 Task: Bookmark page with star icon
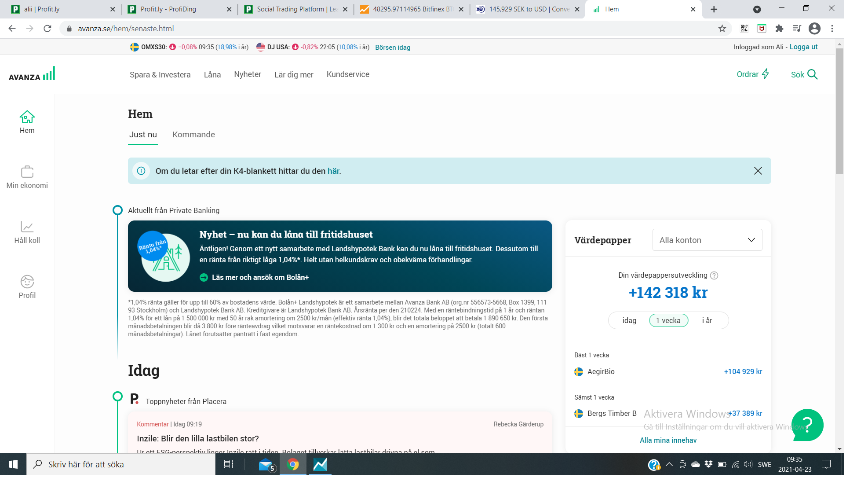coord(722,29)
